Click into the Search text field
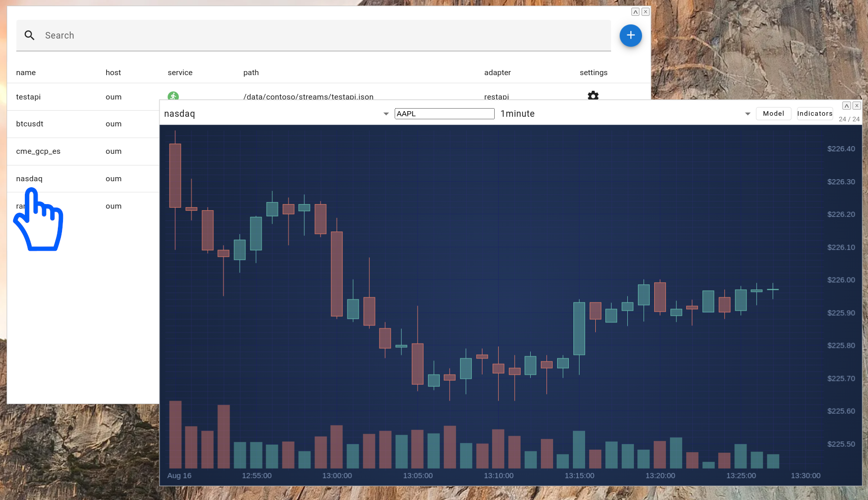 pos(325,36)
